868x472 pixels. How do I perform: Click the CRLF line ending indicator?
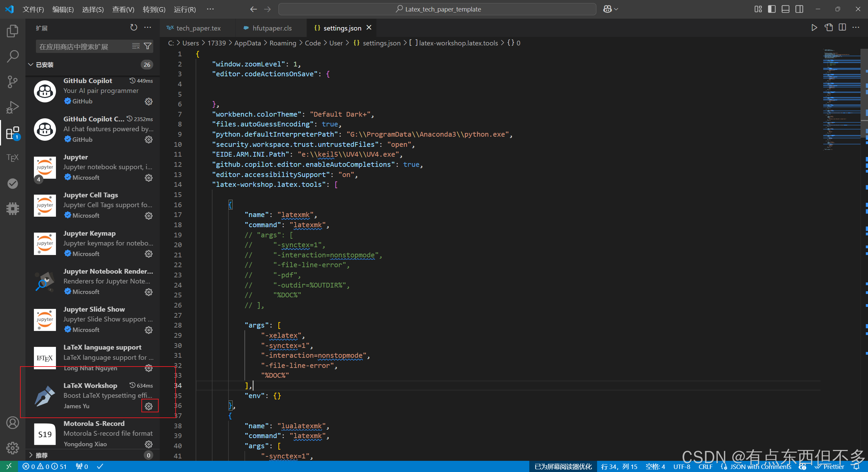[705, 467]
